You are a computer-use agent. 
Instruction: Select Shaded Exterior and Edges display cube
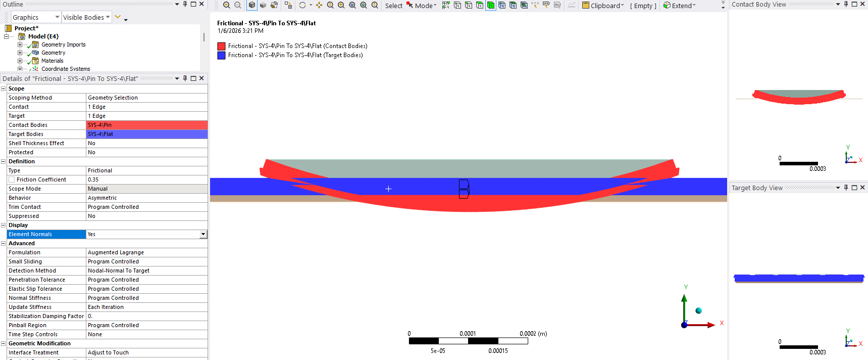(x=252, y=5)
